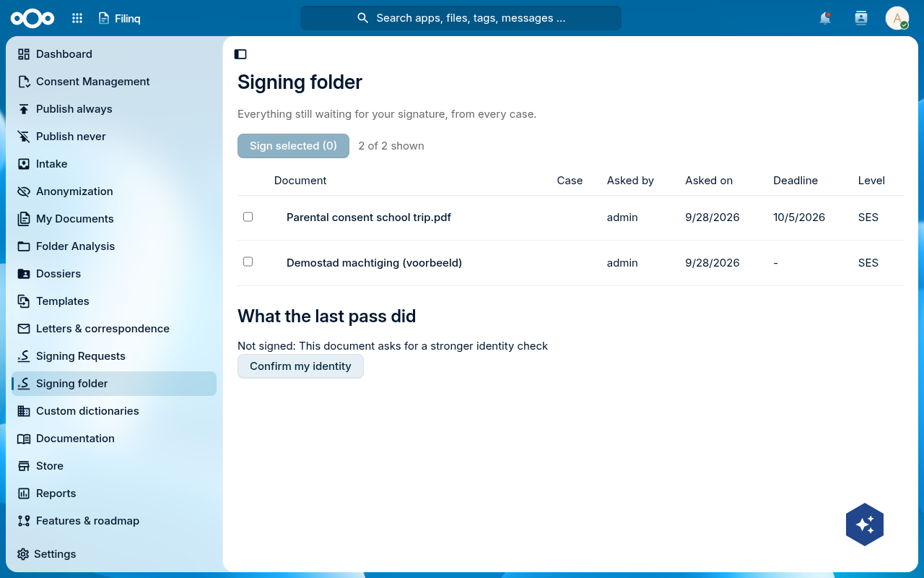Viewport: 924px width, 578px height.
Task: Open notifications bell icon
Action: click(825, 18)
